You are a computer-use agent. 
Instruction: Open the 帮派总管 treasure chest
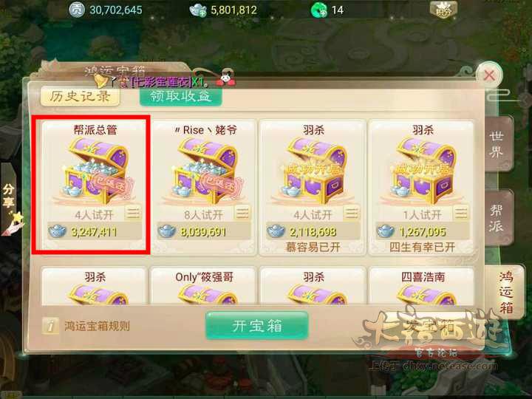[x=94, y=170]
